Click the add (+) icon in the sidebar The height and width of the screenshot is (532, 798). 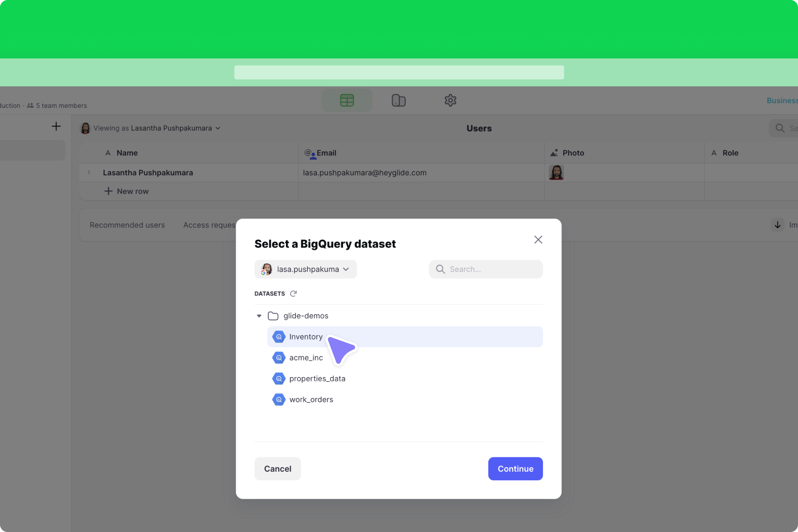56,126
